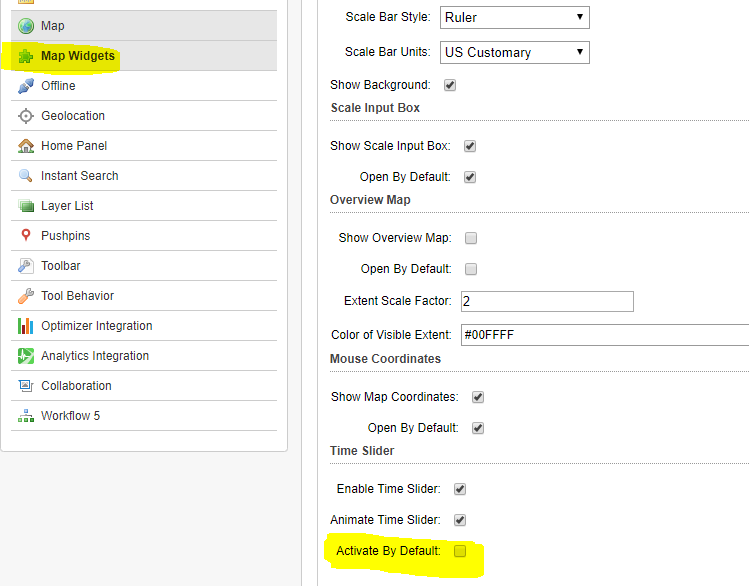The width and height of the screenshot is (749, 586).
Task: Click the Workflow 5 diagram icon
Action: pyautogui.click(x=26, y=416)
